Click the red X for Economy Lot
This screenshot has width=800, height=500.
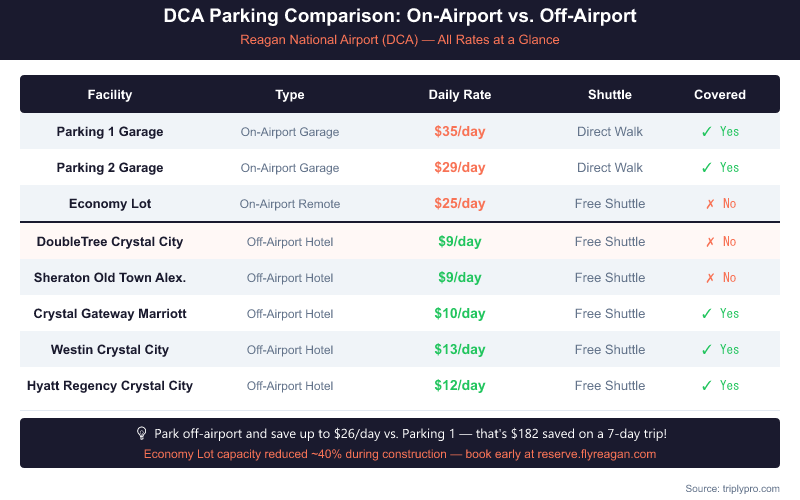point(707,204)
